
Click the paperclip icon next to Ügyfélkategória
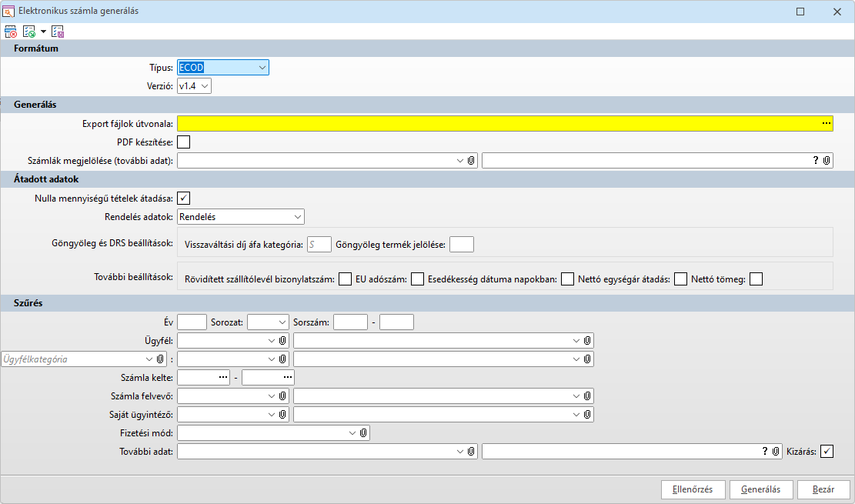click(x=161, y=359)
